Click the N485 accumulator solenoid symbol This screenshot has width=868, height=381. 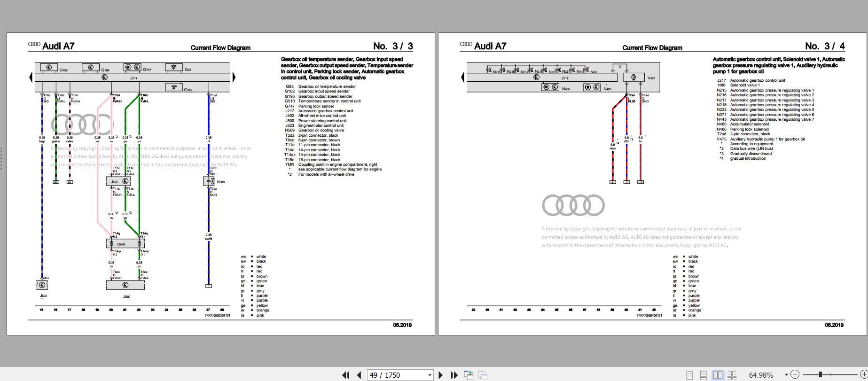point(592,87)
